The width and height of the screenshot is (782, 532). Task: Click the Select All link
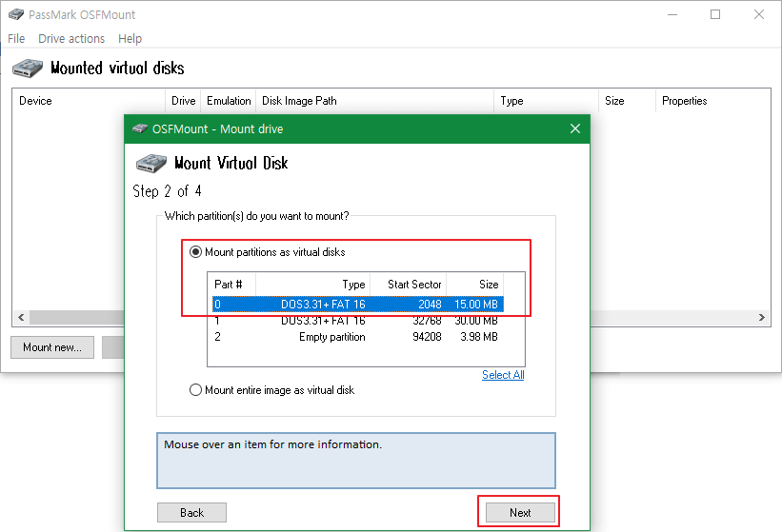(x=503, y=375)
